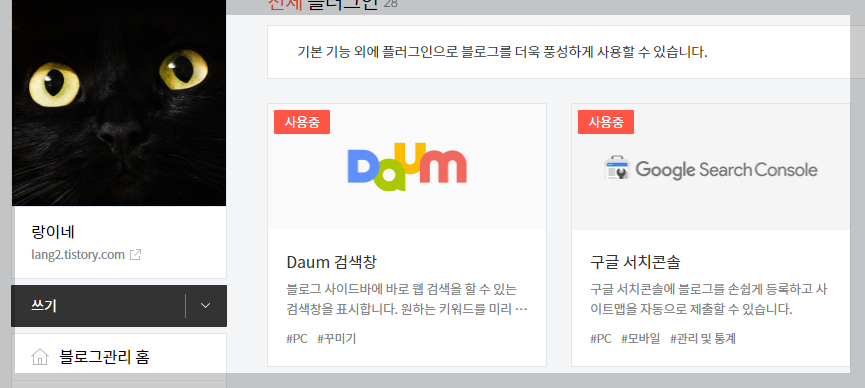Screen dimensions: 865x388
Task: Click the 사용중 badge on Google card
Action: click(x=606, y=122)
